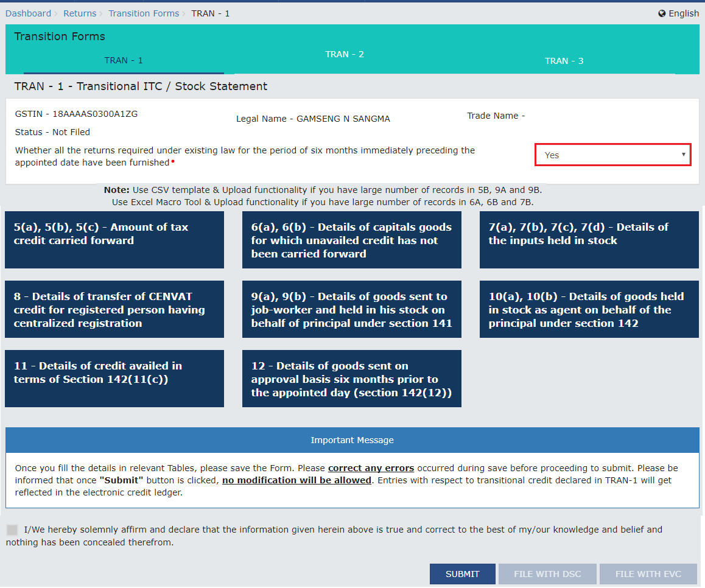The width and height of the screenshot is (705, 588).
Task: Open tile 10(a), 10(b) goods held as agent
Action: click(x=589, y=309)
